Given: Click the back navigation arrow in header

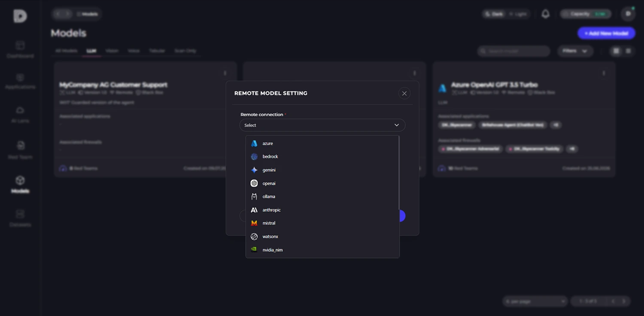Looking at the screenshot, I should click(x=58, y=14).
